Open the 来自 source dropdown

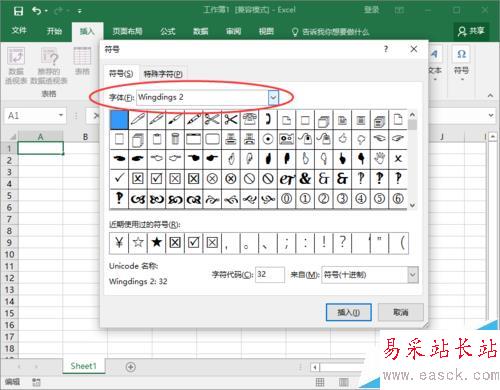point(413,275)
